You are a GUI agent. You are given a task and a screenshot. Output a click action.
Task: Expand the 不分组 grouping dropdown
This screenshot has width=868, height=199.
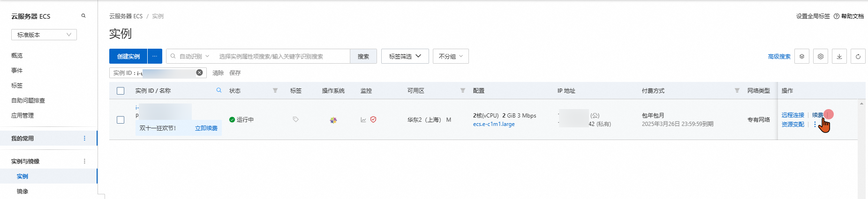pos(450,56)
